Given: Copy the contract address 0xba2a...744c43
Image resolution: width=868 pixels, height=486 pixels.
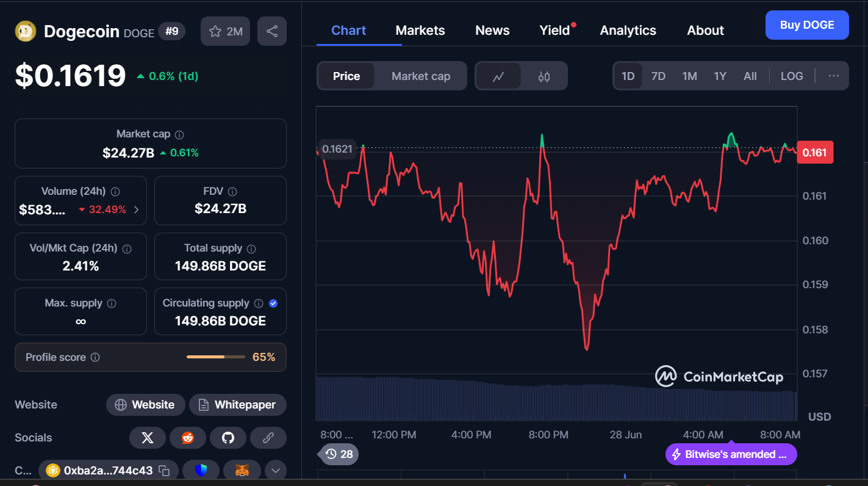Looking at the screenshot, I should click(164, 471).
